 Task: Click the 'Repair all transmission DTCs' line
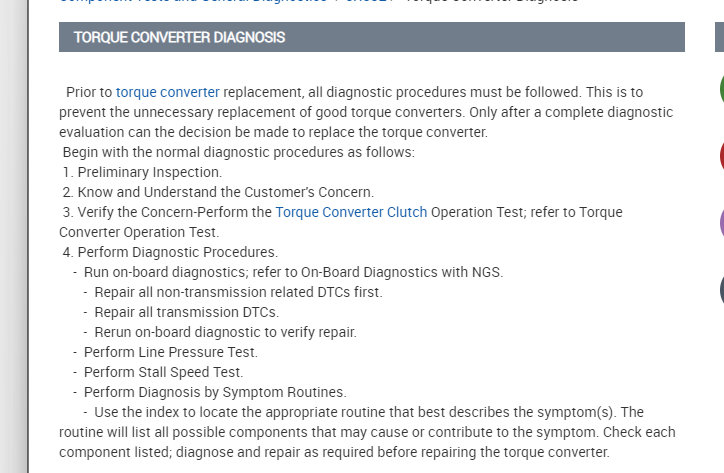(x=186, y=312)
